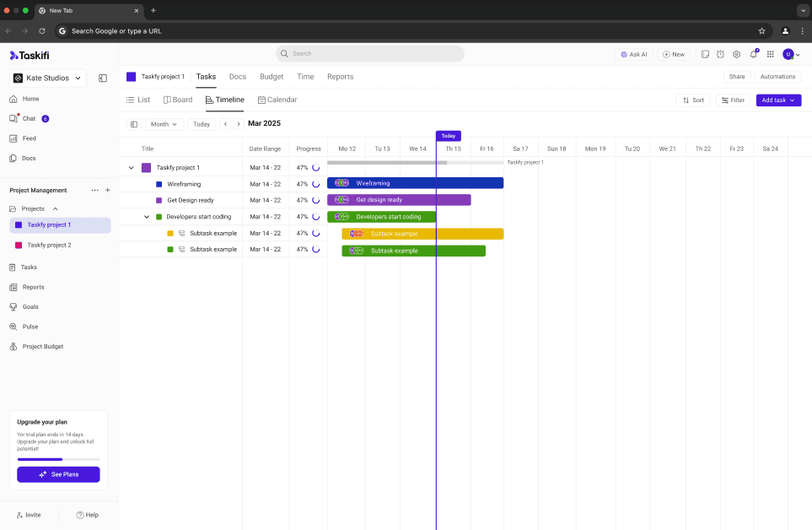This screenshot has height=530, width=812.
Task: Open Reports in the sidebar
Action: point(27,287)
